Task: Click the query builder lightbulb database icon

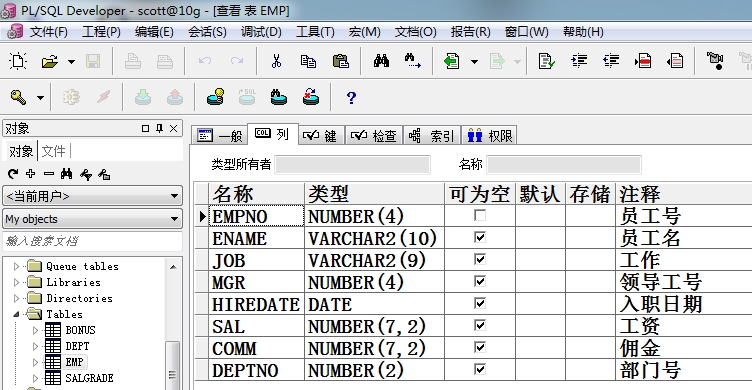Action: (215, 97)
